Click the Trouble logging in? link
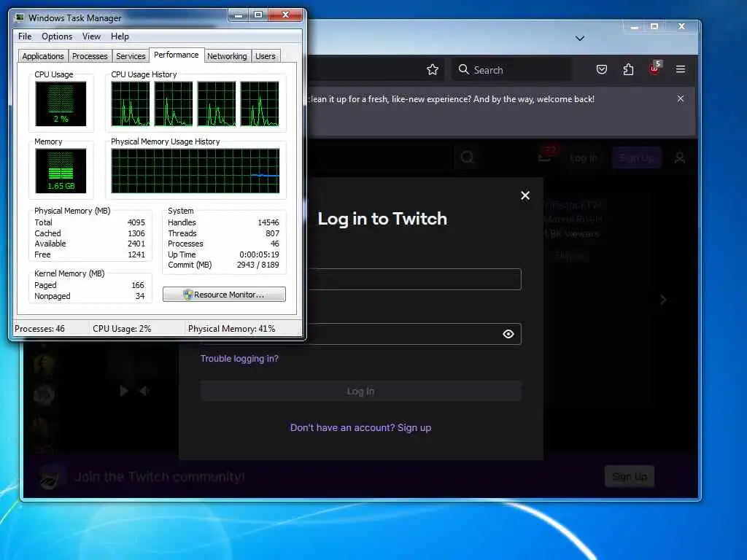Viewport: 747px width, 560px height. 239,359
